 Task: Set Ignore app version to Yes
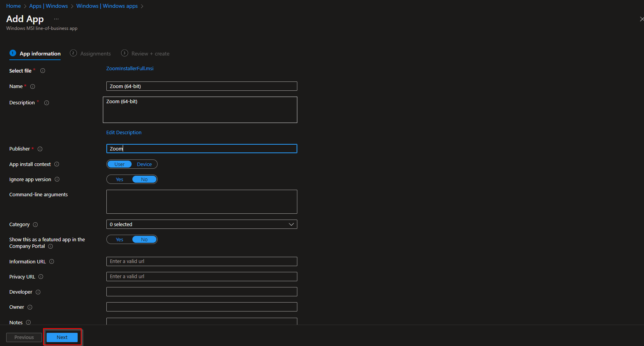pyautogui.click(x=120, y=179)
